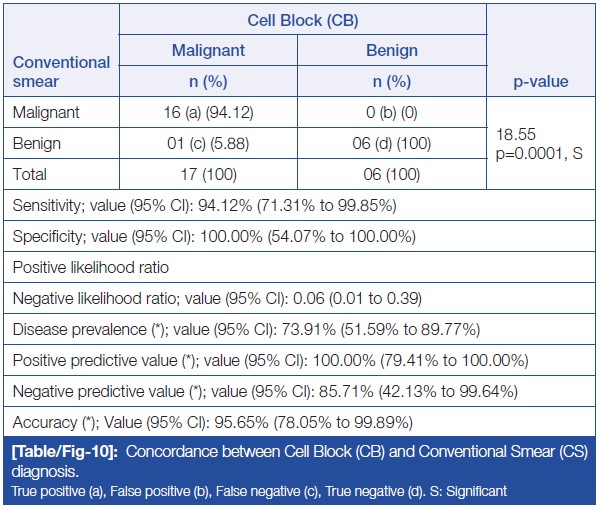Select the Sensitivity value row
This screenshot has height=507, width=600.
204,207
